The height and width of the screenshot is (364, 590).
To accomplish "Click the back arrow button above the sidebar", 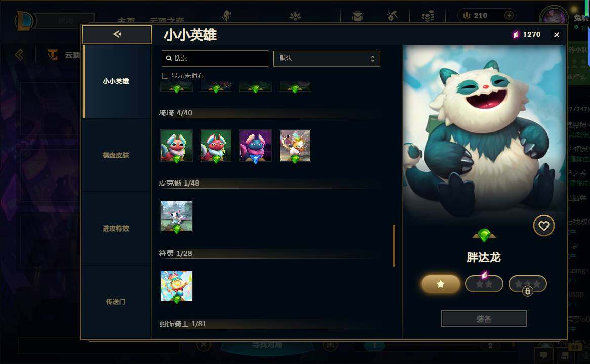I will click(117, 34).
